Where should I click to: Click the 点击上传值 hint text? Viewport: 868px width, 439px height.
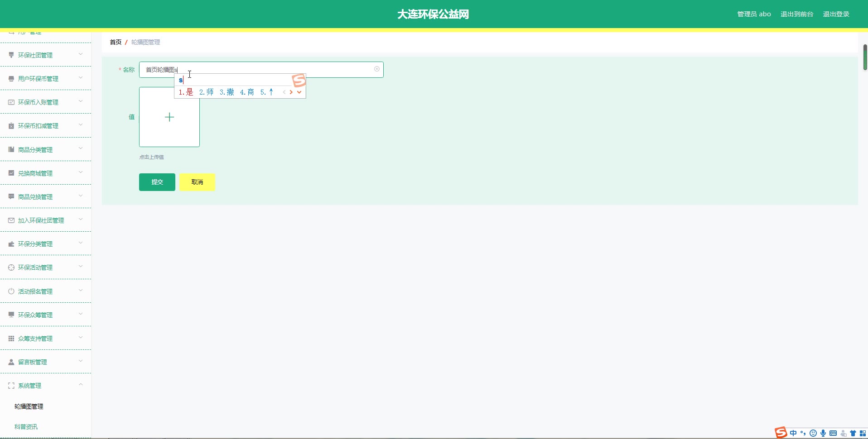pos(151,157)
